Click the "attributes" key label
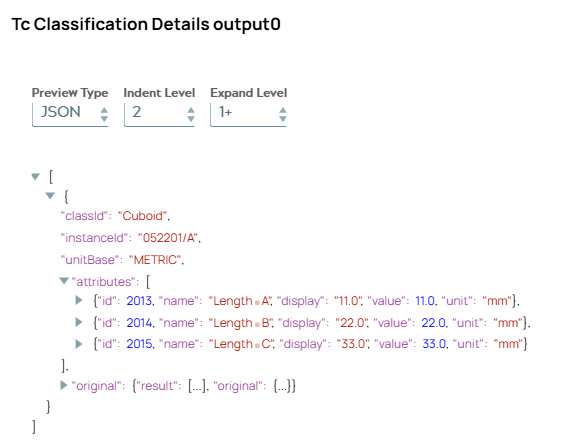 (x=103, y=282)
